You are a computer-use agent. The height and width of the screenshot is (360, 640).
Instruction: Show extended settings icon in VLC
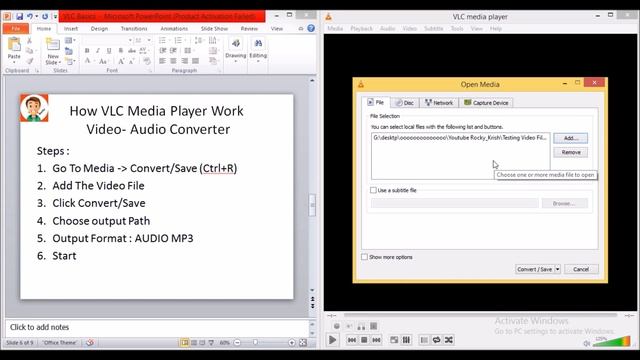click(407, 340)
